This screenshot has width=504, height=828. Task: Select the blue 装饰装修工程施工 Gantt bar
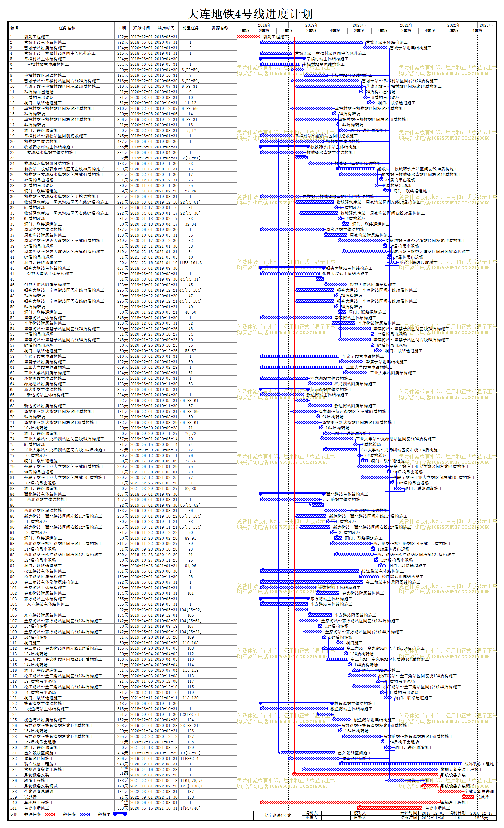tap(401, 764)
